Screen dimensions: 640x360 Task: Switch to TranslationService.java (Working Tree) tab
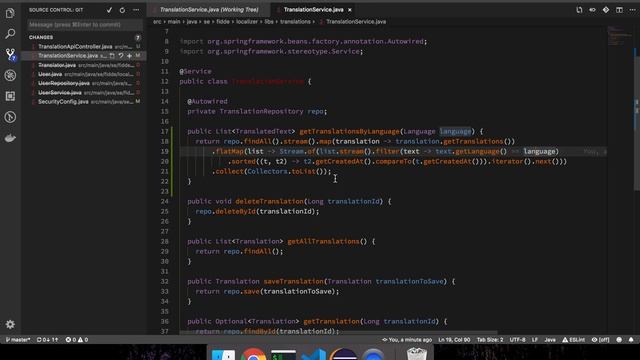click(x=209, y=9)
